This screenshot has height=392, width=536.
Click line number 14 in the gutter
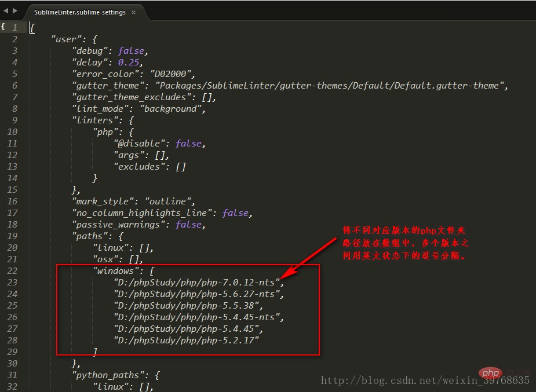click(x=12, y=178)
